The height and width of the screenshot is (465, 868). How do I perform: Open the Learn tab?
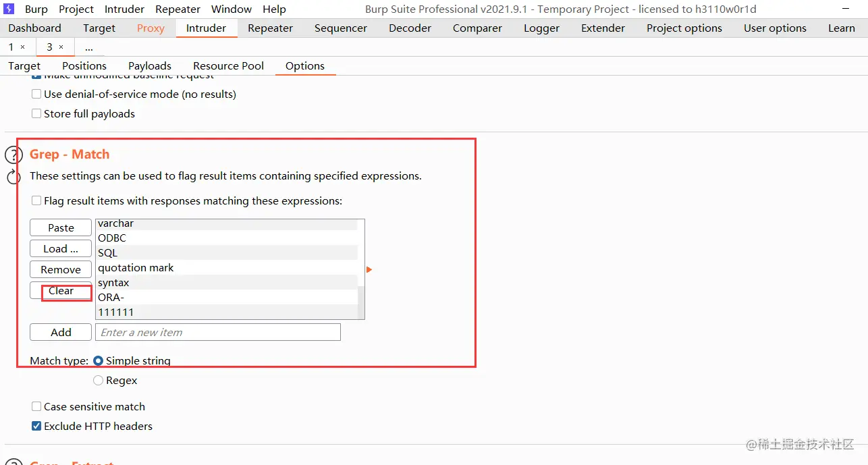pos(841,28)
